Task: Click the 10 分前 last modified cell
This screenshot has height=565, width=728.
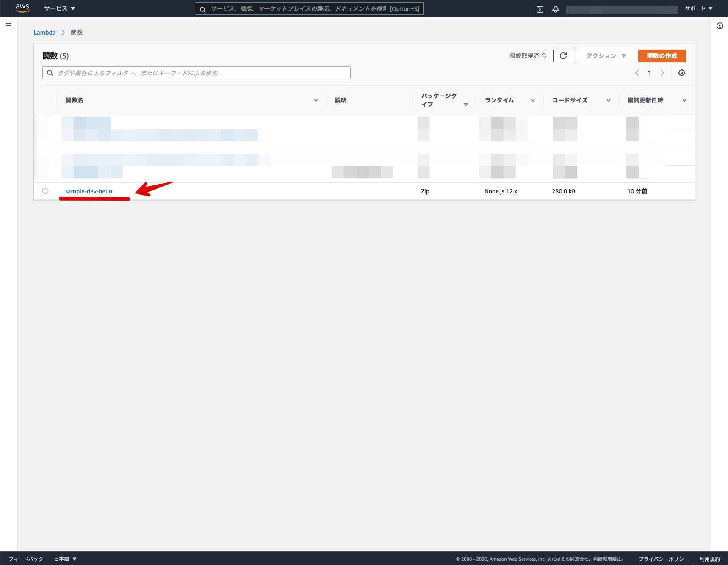Action: coord(637,191)
